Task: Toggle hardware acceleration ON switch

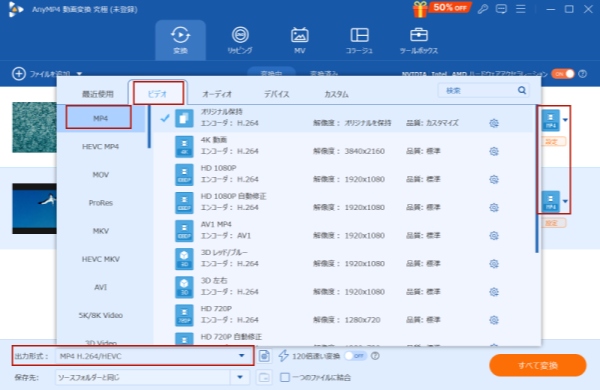Action: [563, 74]
